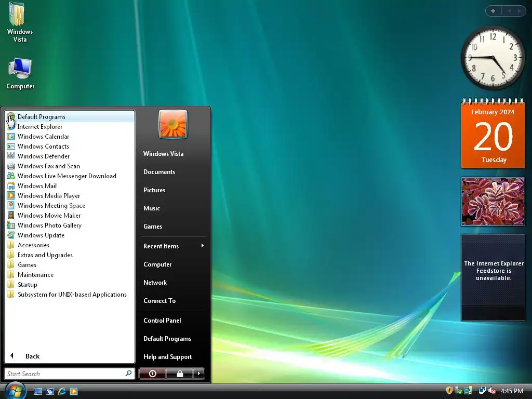Open Help and Support

point(168,357)
